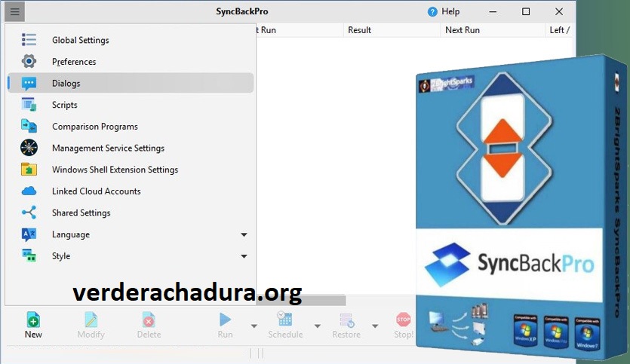Open the Schedule button dropdown arrow
The height and width of the screenshot is (364, 630).
click(x=318, y=326)
